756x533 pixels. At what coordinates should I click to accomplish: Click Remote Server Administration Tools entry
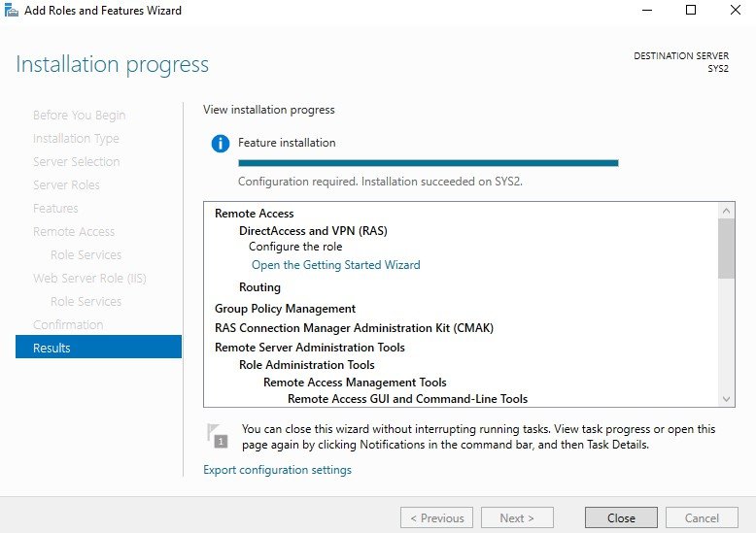(x=310, y=348)
